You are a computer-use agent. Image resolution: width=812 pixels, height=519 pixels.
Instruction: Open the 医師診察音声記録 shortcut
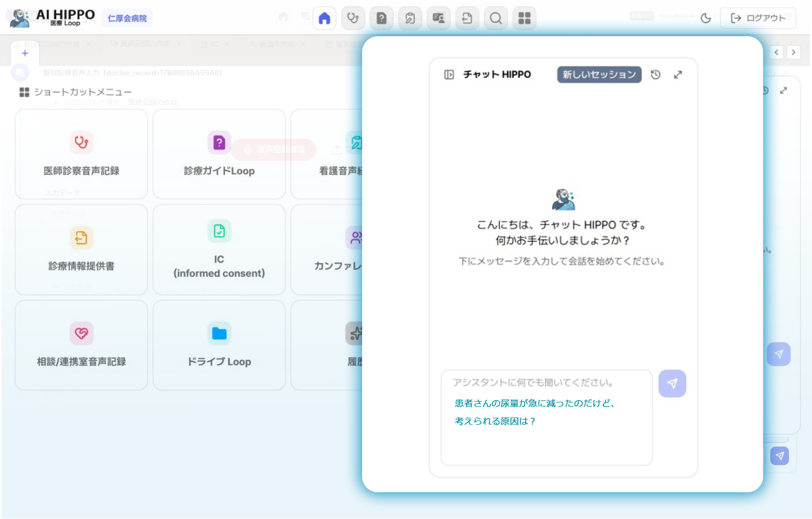coord(81,154)
